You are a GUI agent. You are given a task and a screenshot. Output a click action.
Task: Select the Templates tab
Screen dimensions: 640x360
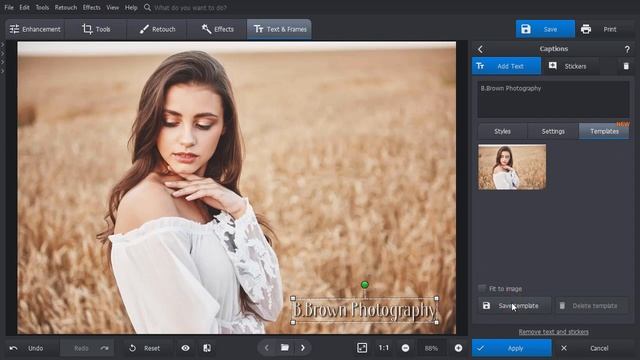pyautogui.click(x=604, y=131)
